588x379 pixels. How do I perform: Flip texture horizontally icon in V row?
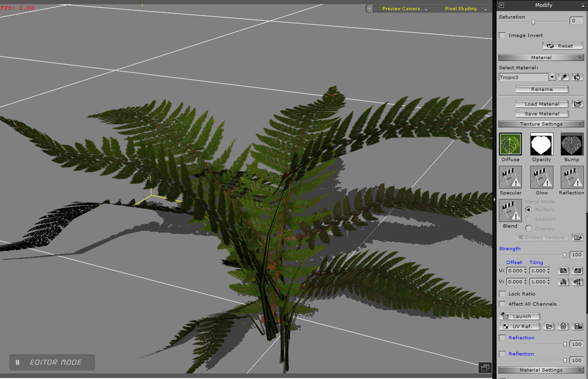564,282
